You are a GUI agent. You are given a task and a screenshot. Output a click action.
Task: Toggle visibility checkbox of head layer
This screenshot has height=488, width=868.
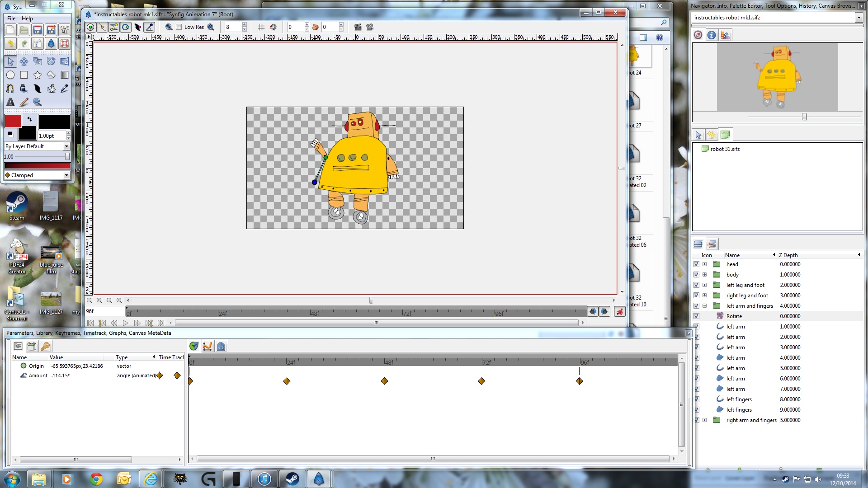click(696, 264)
